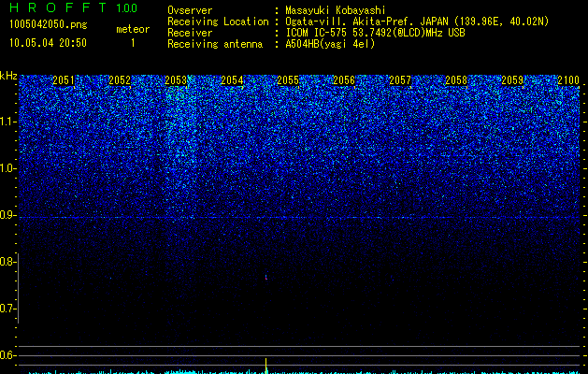Click the 2100 time marker
588x374 pixels.
coord(568,80)
